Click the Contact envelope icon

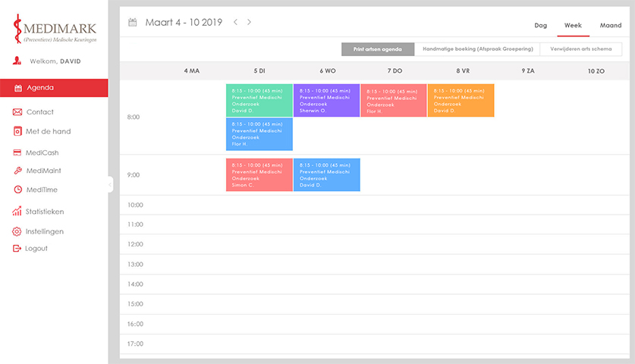18,112
